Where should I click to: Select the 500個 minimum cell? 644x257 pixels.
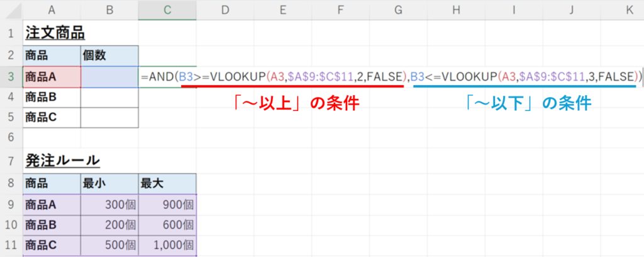[x=109, y=246]
